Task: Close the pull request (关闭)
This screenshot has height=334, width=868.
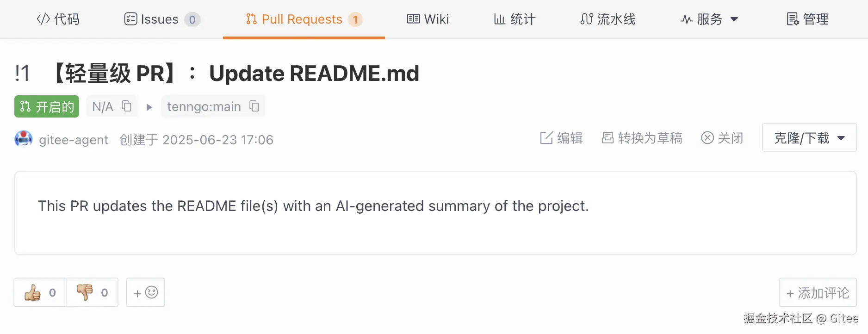Action: point(722,138)
